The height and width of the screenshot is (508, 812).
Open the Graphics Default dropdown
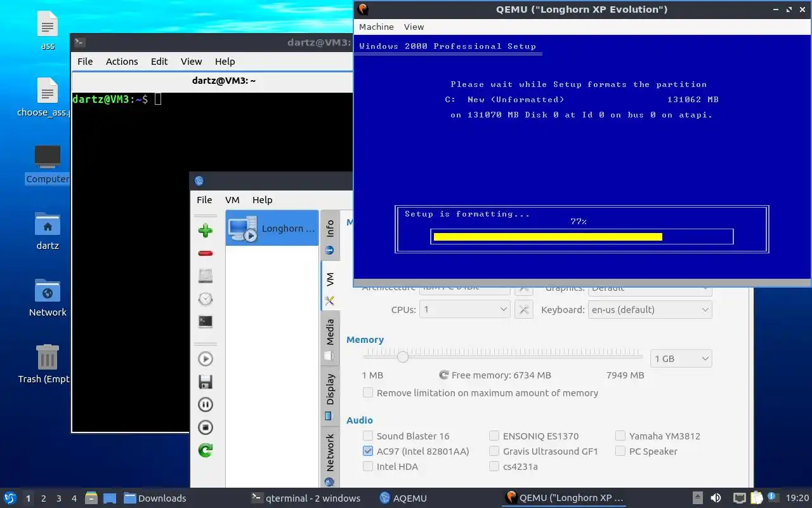(650, 291)
